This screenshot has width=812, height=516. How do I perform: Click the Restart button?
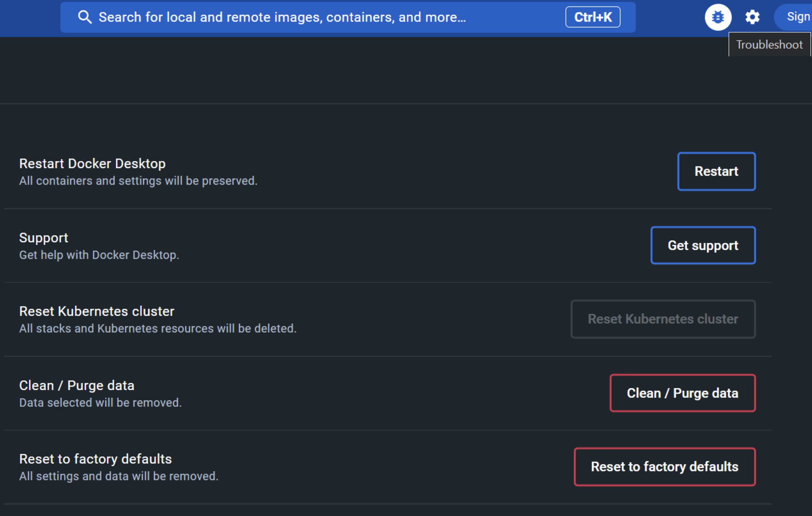coord(716,171)
